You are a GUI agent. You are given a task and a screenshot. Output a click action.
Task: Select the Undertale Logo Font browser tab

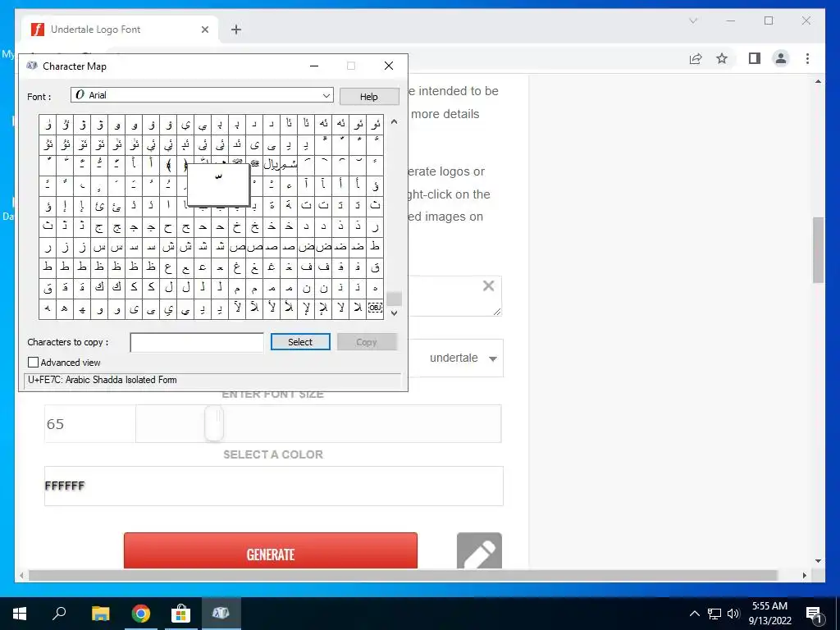[x=121, y=30]
